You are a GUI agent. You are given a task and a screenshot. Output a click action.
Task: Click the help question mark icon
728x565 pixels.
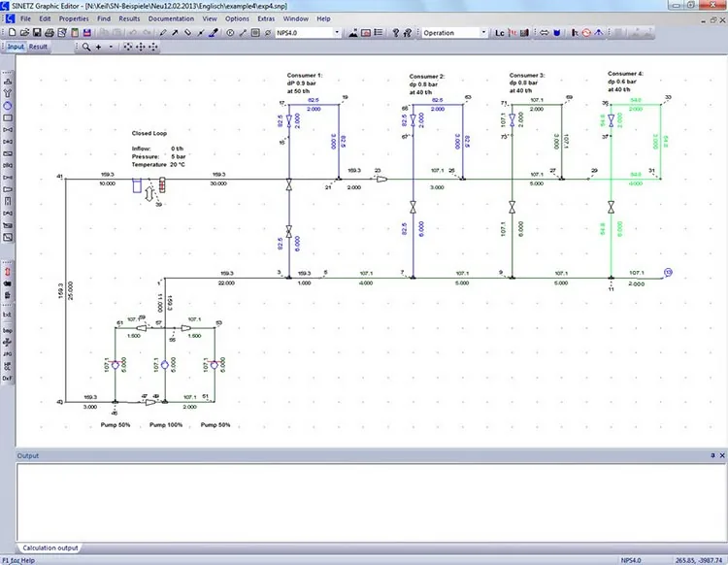(396, 32)
